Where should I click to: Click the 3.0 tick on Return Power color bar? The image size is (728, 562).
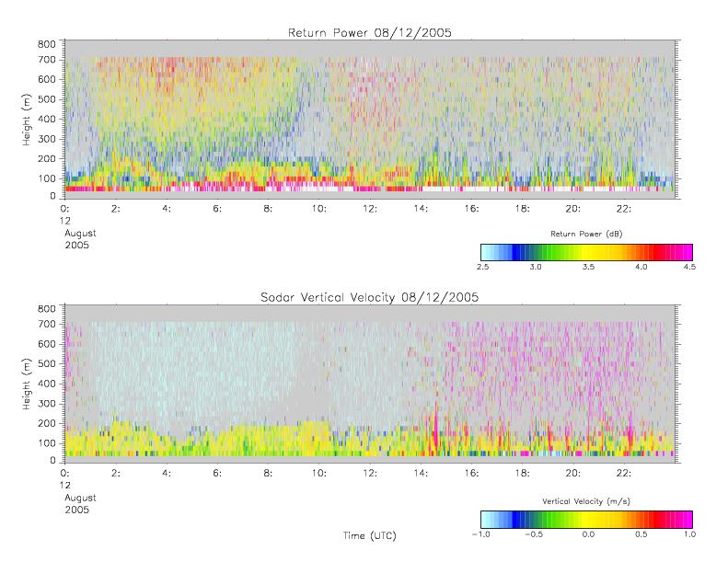click(x=536, y=267)
